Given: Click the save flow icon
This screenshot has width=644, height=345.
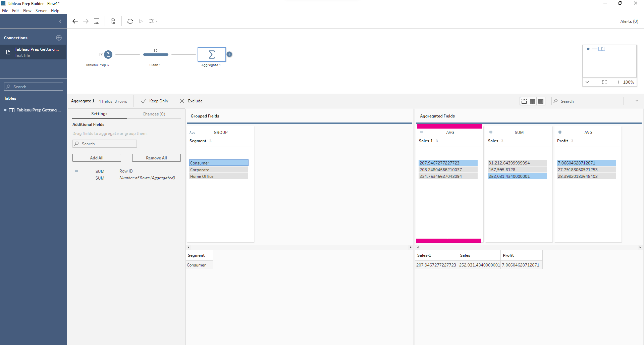Looking at the screenshot, I should (97, 21).
